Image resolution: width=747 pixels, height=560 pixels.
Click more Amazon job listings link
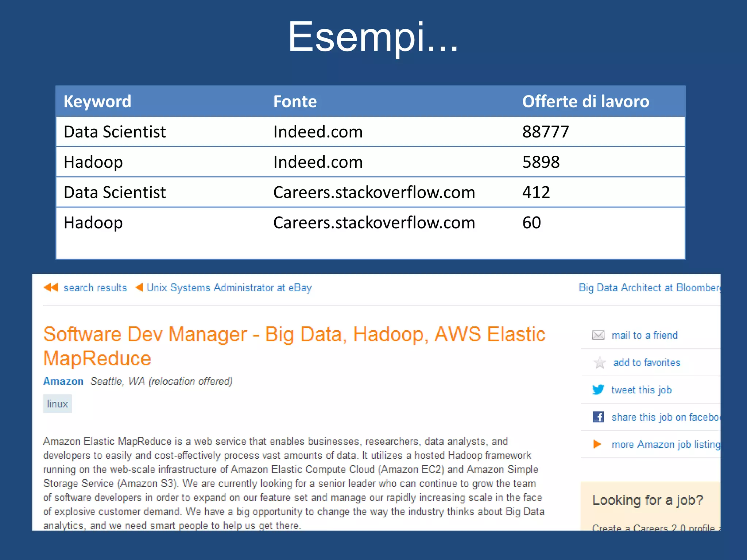click(x=666, y=444)
